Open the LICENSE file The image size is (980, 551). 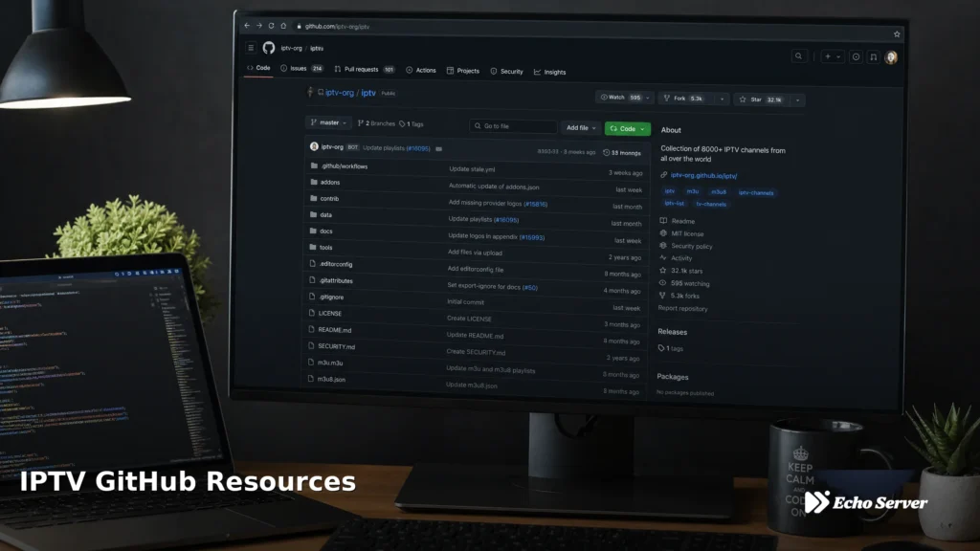(330, 313)
